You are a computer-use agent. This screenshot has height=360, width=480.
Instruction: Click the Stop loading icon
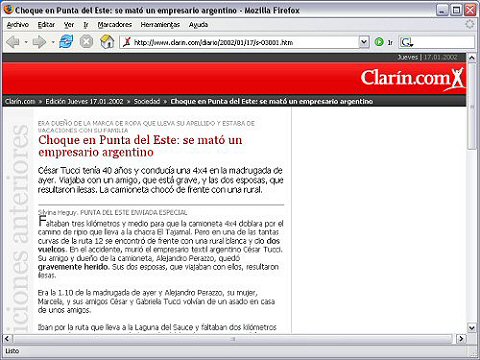point(86,42)
